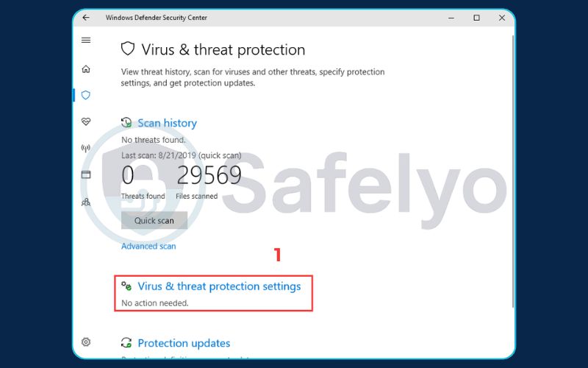
Task: Open Firewall & network protection icon
Action: (x=86, y=148)
